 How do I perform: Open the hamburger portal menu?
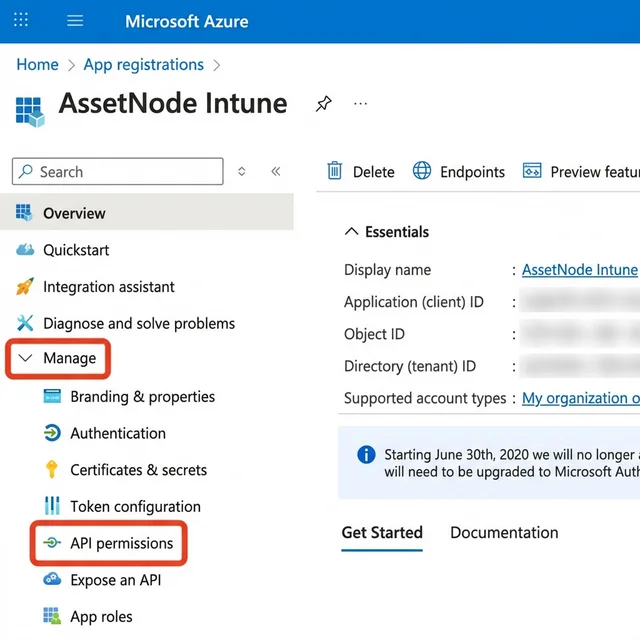pyautogui.click(x=75, y=20)
